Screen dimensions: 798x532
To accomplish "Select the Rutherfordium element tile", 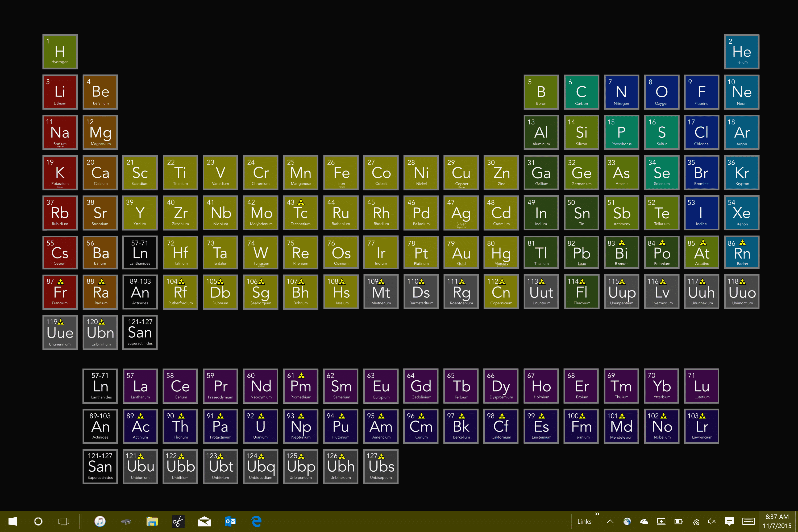I will click(180, 292).
